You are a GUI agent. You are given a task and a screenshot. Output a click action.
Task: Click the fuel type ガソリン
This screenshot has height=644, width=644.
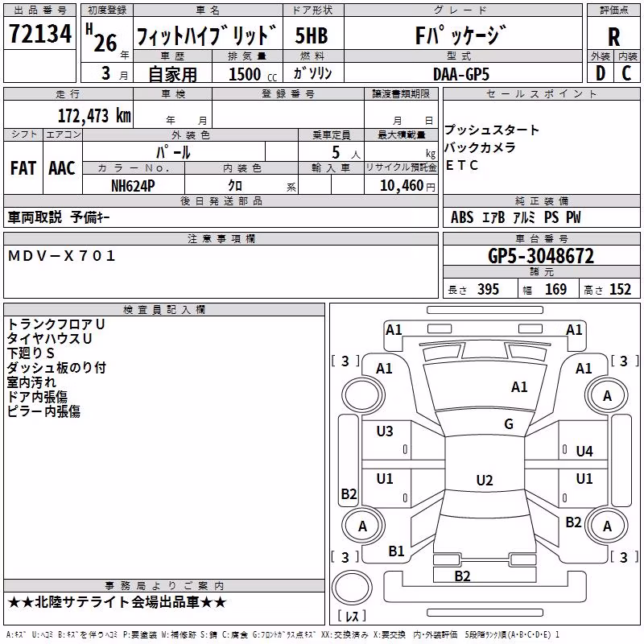click(x=312, y=73)
